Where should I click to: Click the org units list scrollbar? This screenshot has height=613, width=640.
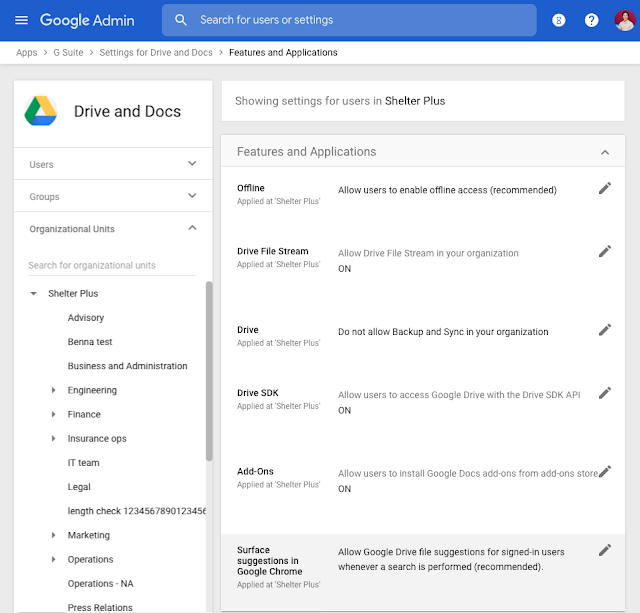click(209, 371)
